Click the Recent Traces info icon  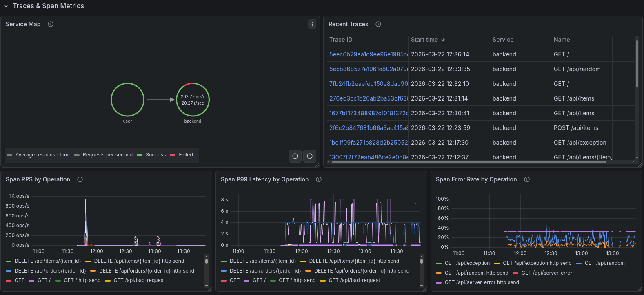click(378, 24)
